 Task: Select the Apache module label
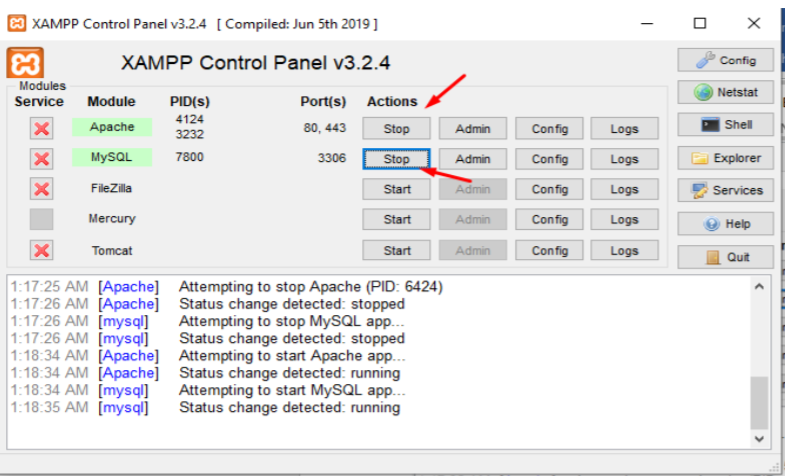tap(112, 127)
